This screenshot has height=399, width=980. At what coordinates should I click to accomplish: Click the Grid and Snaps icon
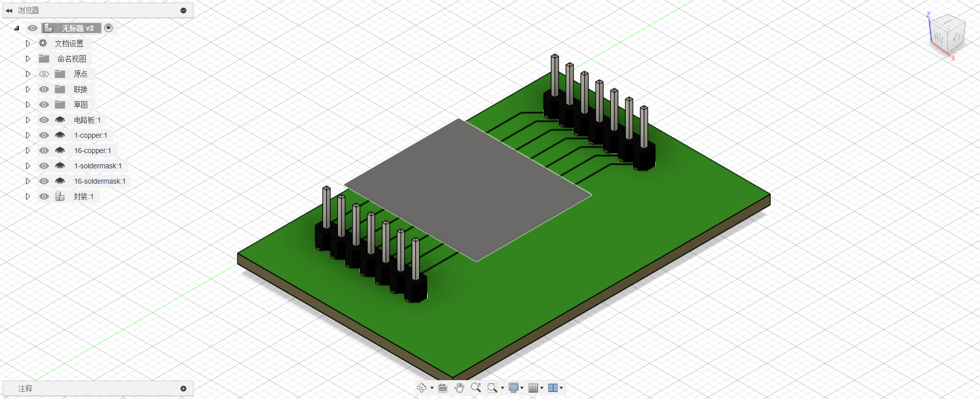(x=533, y=388)
